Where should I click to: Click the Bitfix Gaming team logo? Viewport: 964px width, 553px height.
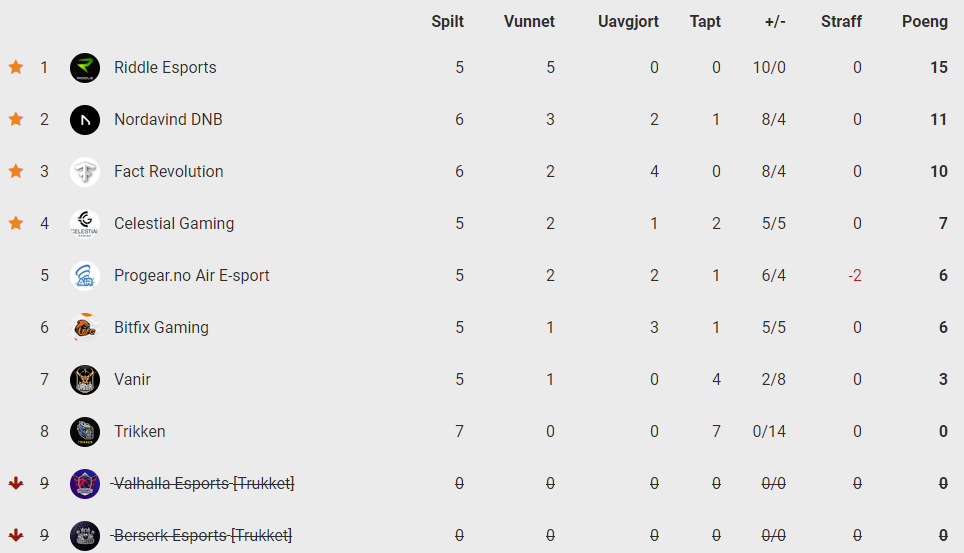(85, 327)
